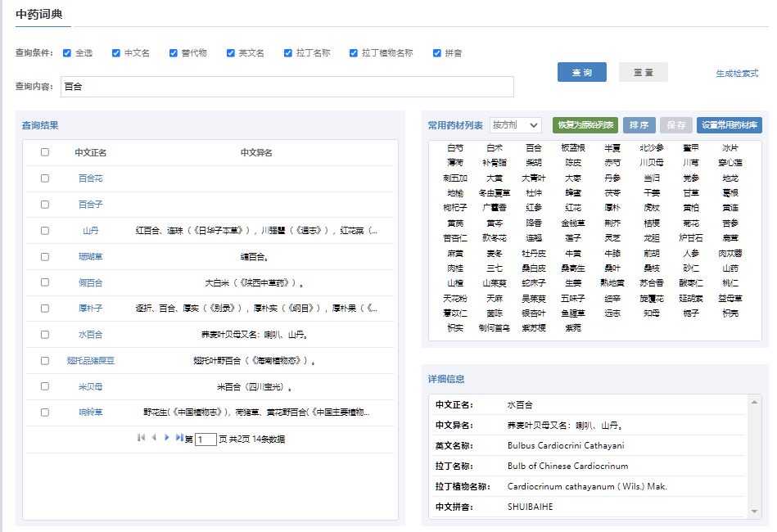Select 冰片 in common herbs list

[730, 148]
